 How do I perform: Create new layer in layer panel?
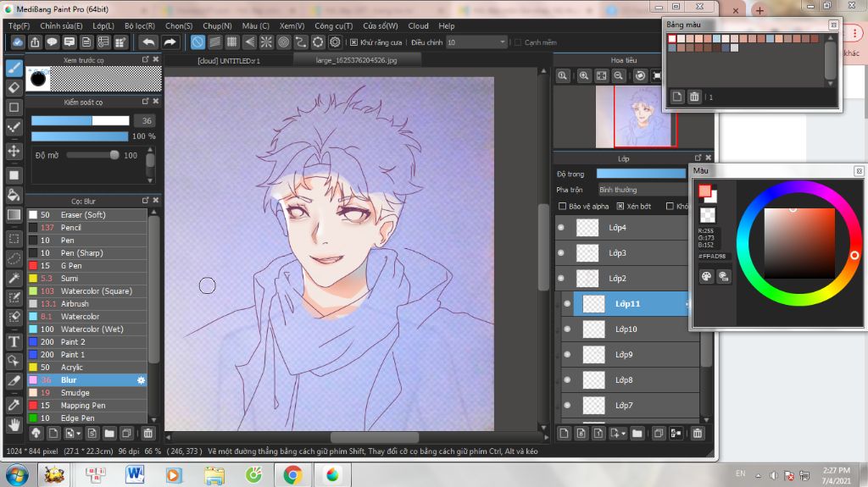coord(564,434)
